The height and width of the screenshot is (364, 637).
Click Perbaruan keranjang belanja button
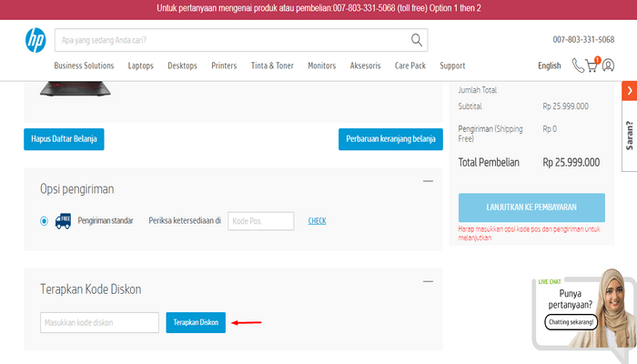tap(390, 139)
